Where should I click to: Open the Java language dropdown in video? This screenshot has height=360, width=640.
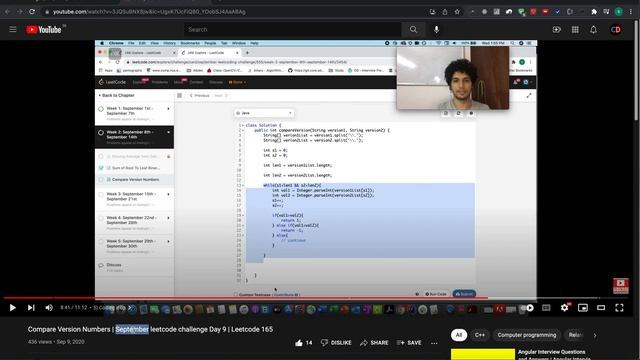[x=264, y=113]
